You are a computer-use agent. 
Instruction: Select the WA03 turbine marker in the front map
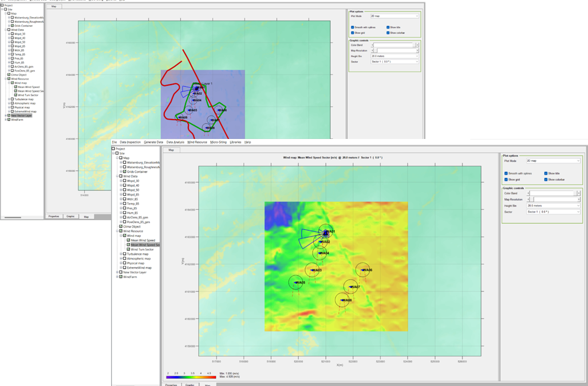coord(312,270)
